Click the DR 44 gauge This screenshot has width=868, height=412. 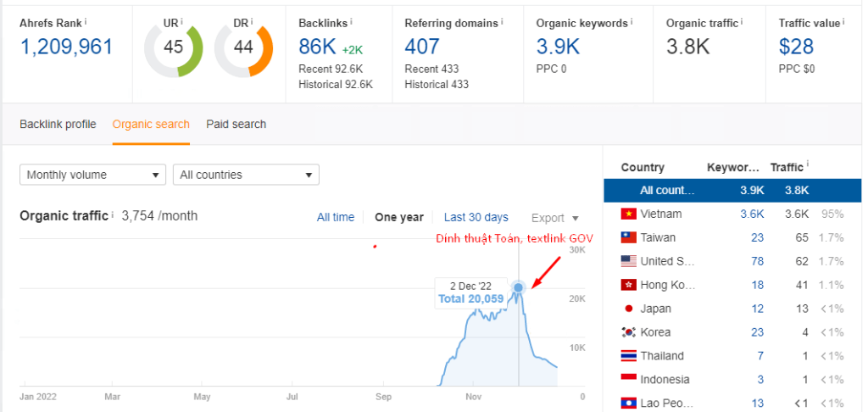tap(243, 48)
